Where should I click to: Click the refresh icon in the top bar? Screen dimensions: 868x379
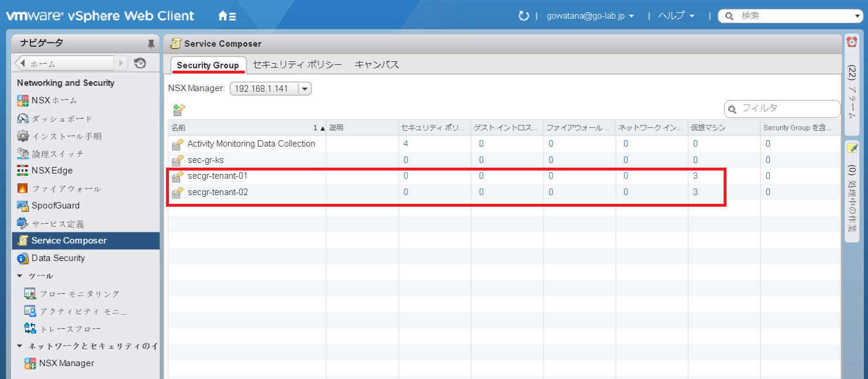pos(523,16)
